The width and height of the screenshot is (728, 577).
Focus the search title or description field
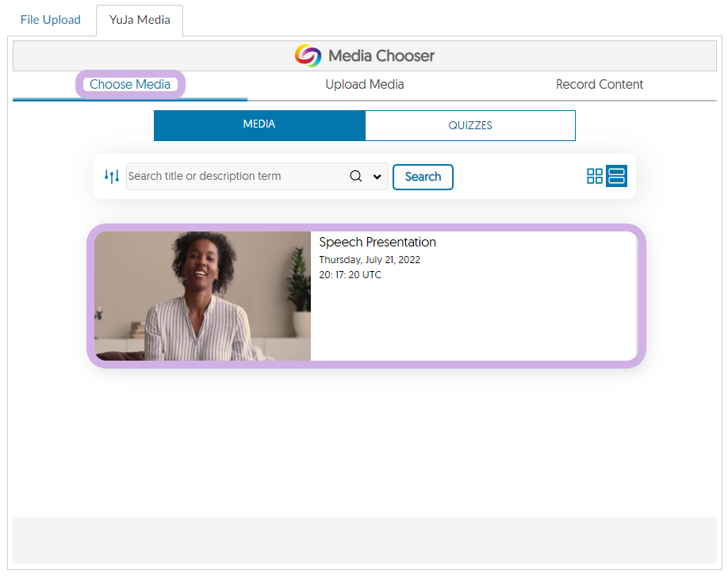pyautogui.click(x=236, y=176)
